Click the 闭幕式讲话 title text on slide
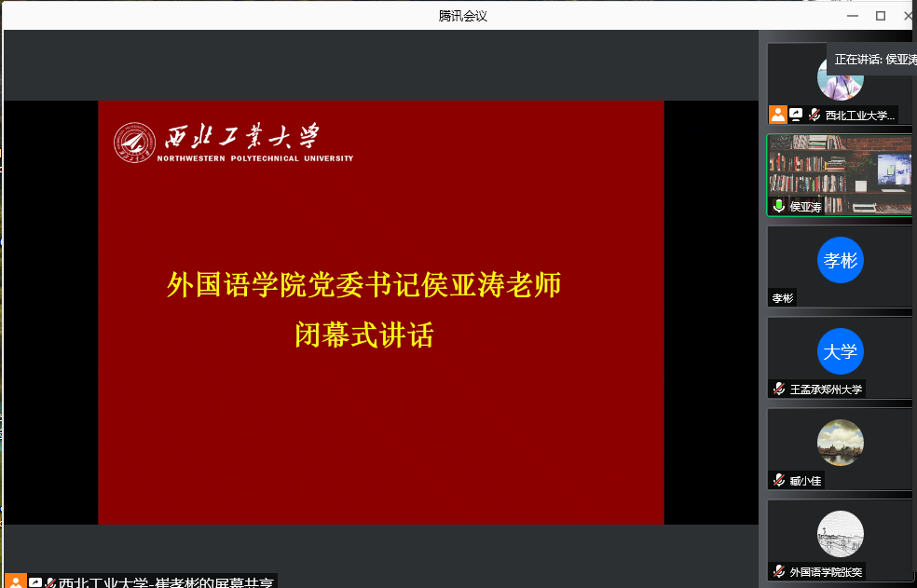The height and width of the screenshot is (588, 917). click(x=364, y=335)
